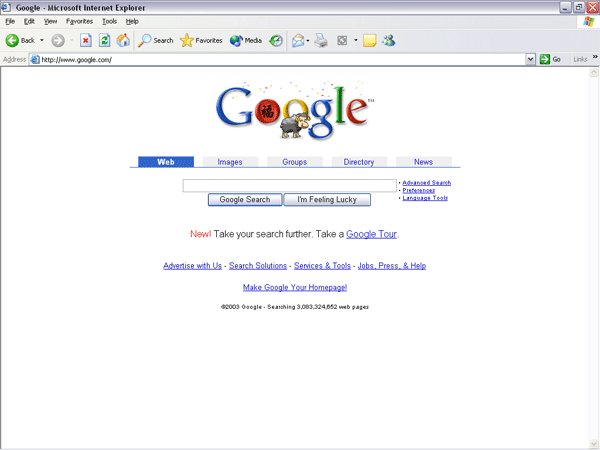Click the address bar URL field
This screenshot has height=450, width=600.
pyautogui.click(x=282, y=60)
